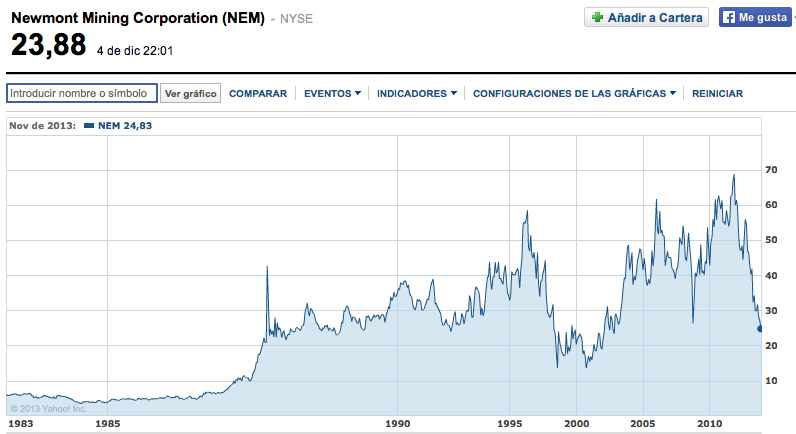Click the 50 value on price axis
The height and width of the screenshot is (434, 796).
pyautogui.click(x=771, y=240)
